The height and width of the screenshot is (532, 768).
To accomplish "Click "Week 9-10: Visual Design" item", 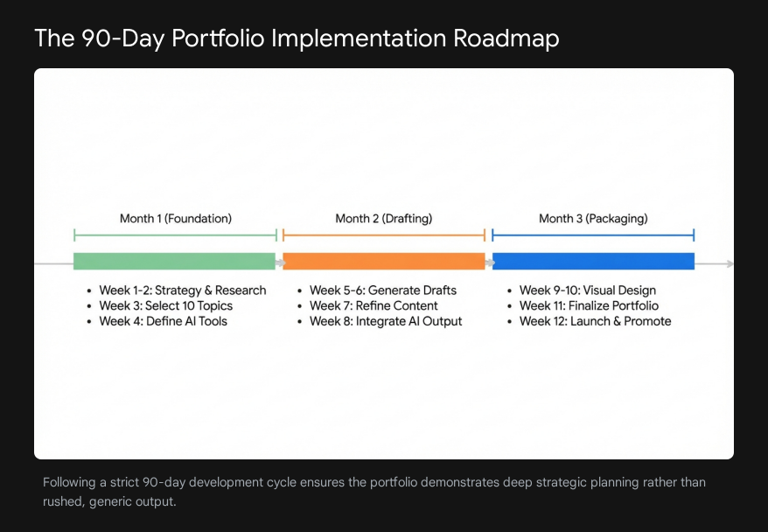I will [587, 290].
